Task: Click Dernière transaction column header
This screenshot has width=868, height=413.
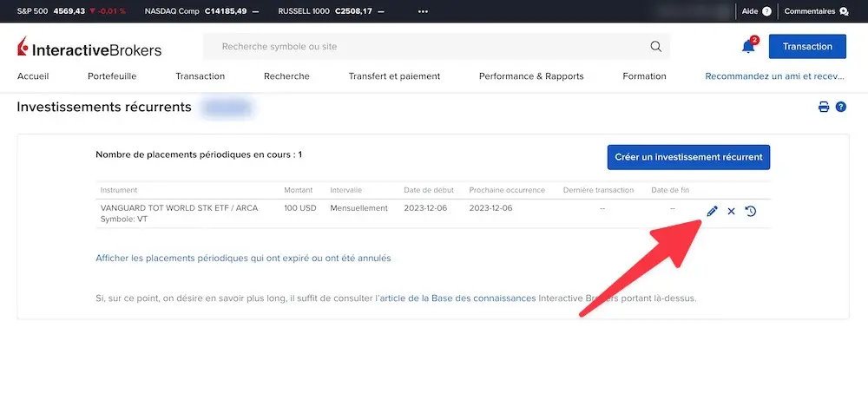Action: click(x=598, y=190)
